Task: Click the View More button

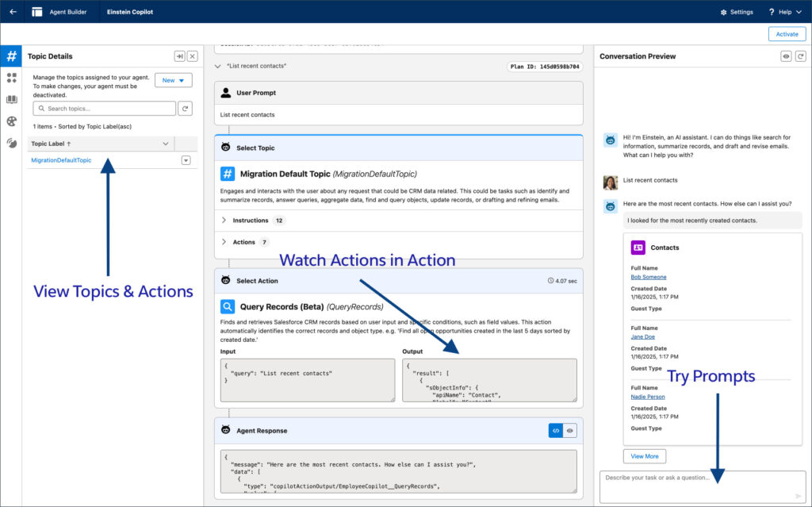Action: (x=644, y=456)
